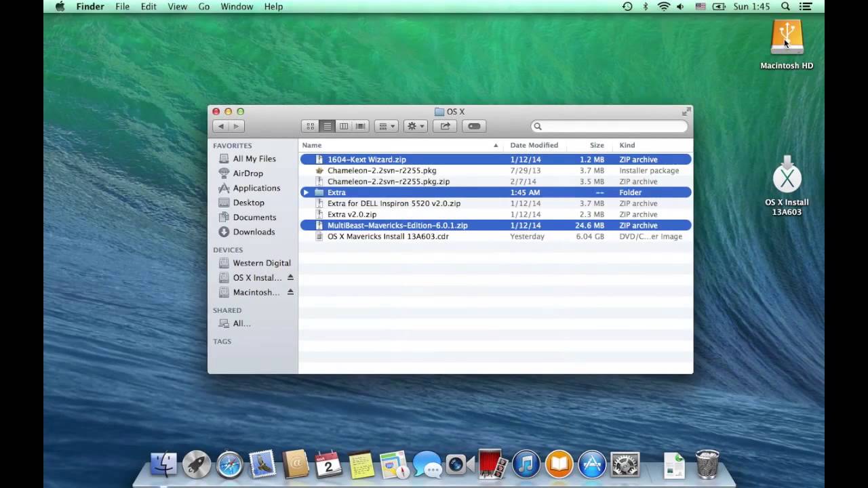Open the File menu
This screenshot has width=868, height=488.
click(122, 7)
